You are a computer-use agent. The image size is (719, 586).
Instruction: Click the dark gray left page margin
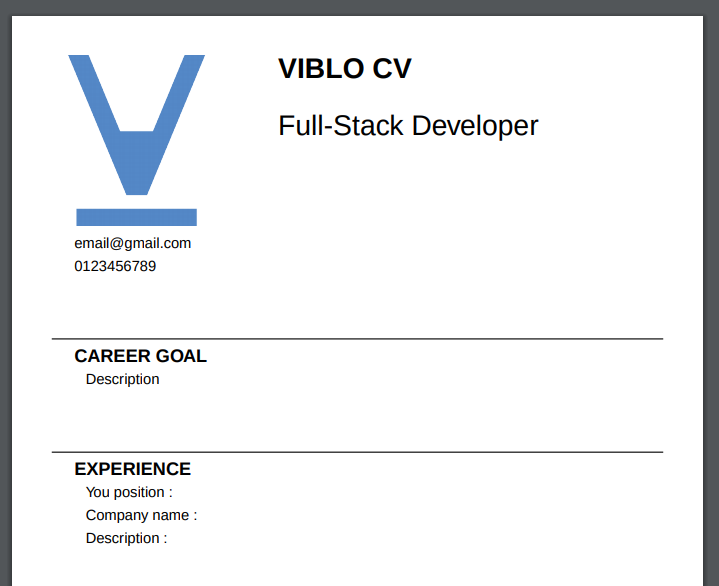[5, 300]
